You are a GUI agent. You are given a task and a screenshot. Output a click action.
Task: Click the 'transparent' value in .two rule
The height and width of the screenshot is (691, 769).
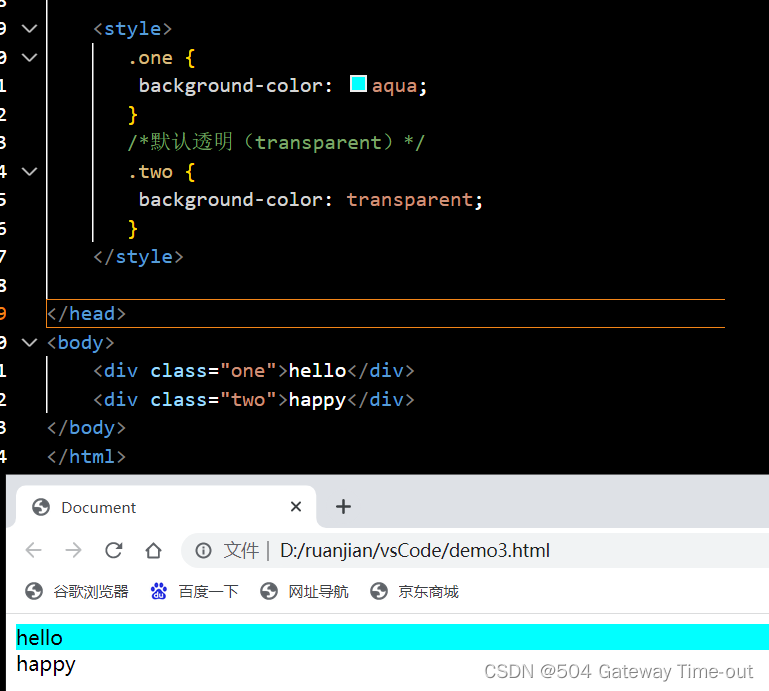coord(410,200)
